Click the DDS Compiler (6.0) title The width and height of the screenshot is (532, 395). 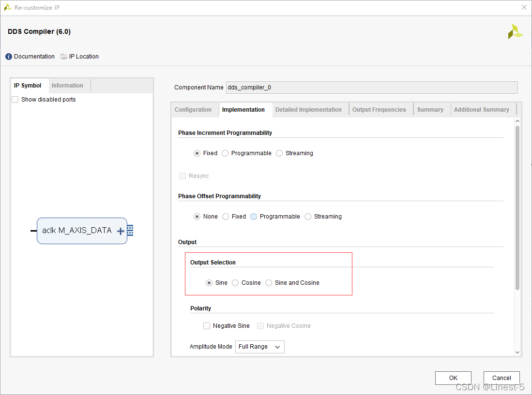click(x=39, y=31)
